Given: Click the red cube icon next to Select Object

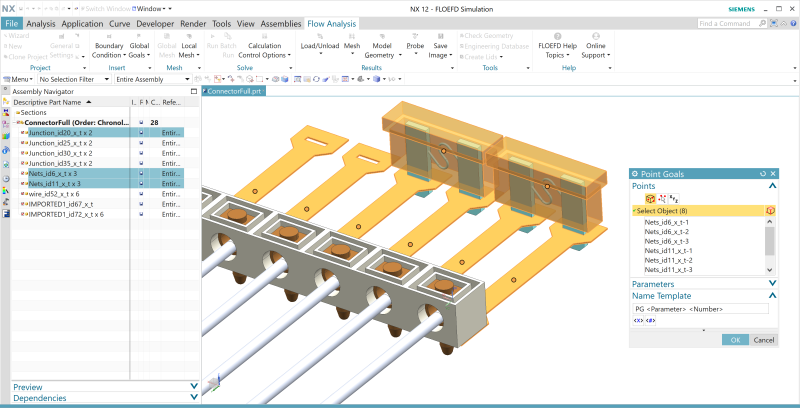Looking at the screenshot, I should pos(770,211).
